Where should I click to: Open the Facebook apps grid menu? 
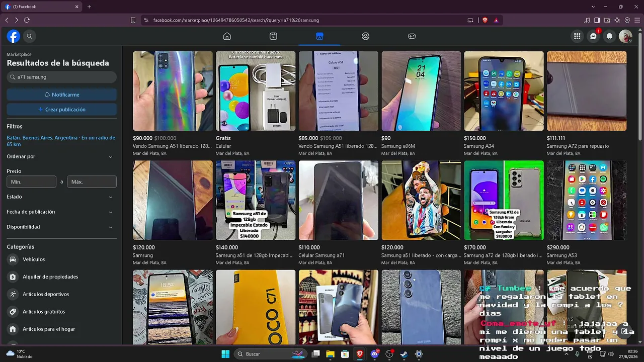point(577,36)
